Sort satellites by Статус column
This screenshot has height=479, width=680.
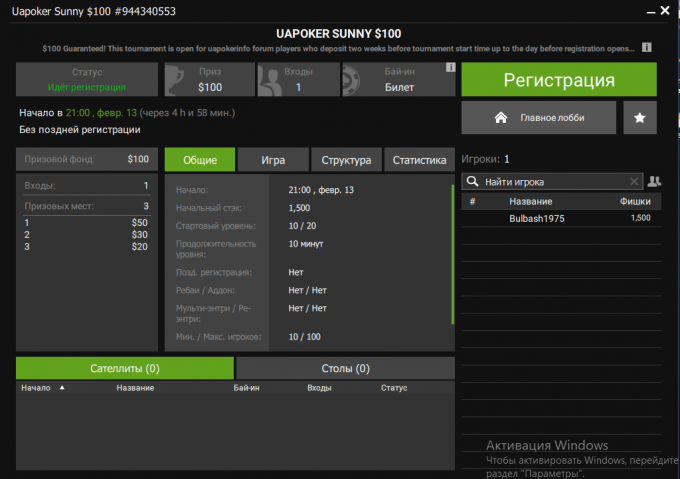click(394, 388)
